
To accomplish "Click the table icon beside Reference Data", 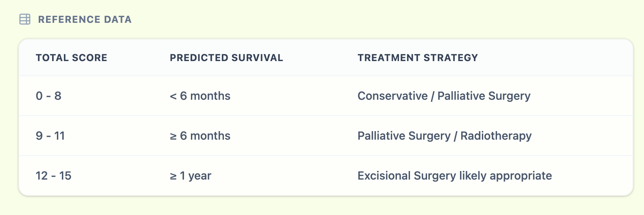I will (x=25, y=19).
